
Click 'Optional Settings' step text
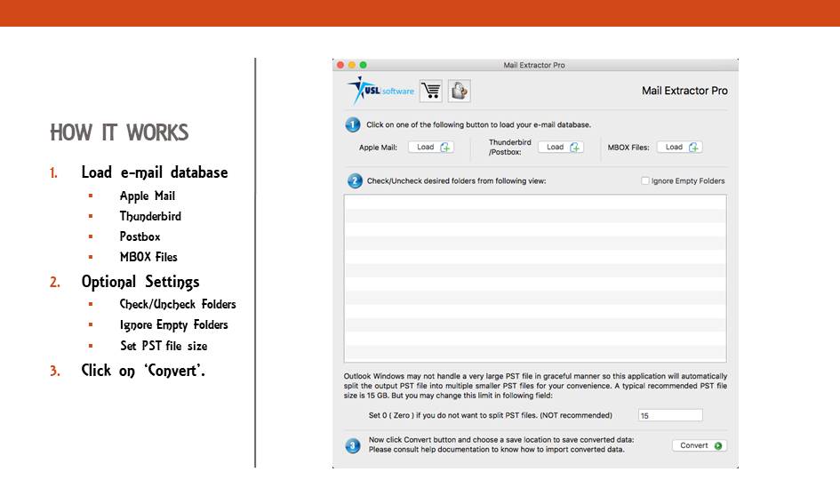[140, 282]
